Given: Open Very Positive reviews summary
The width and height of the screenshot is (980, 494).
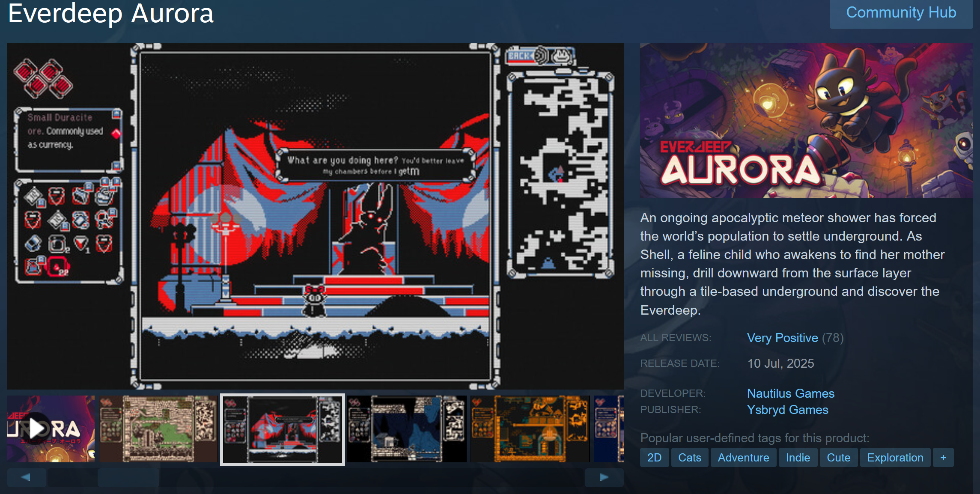Looking at the screenshot, I should (783, 338).
